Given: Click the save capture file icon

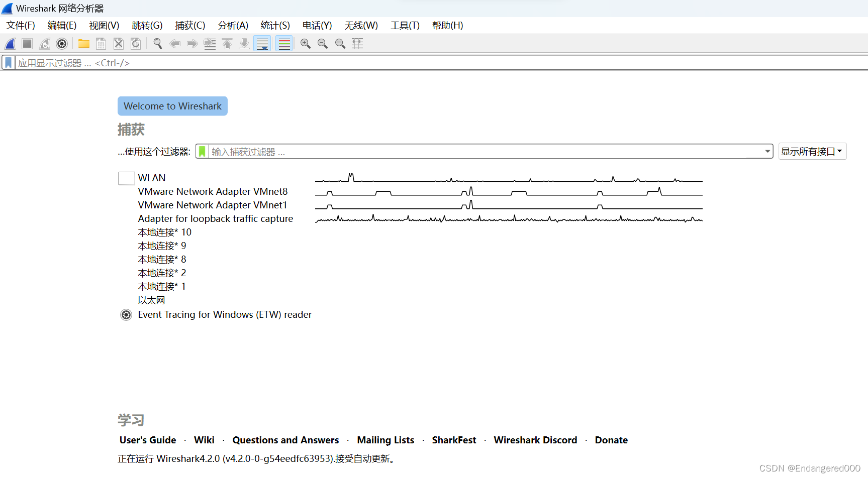Looking at the screenshot, I should (101, 44).
